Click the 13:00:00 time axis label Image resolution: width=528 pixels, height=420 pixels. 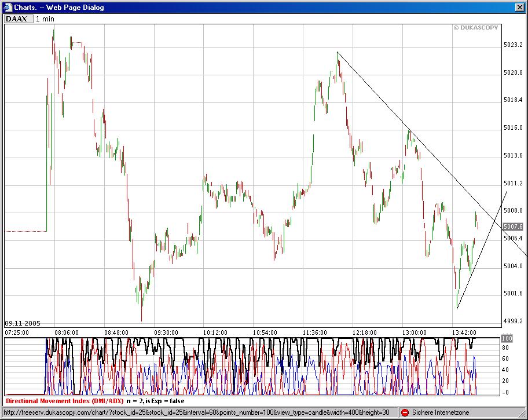pos(415,333)
